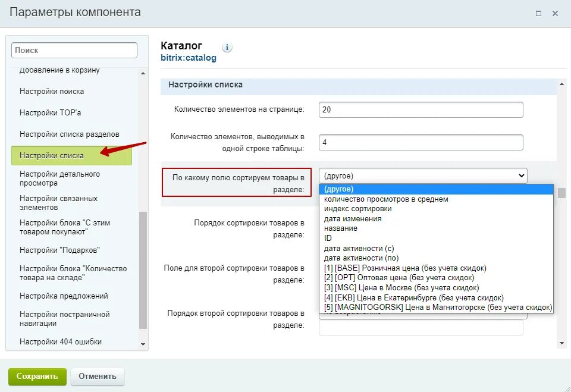Choose [1] [BASE] Розничная цена option
This screenshot has height=392, width=571.
click(x=436, y=268)
